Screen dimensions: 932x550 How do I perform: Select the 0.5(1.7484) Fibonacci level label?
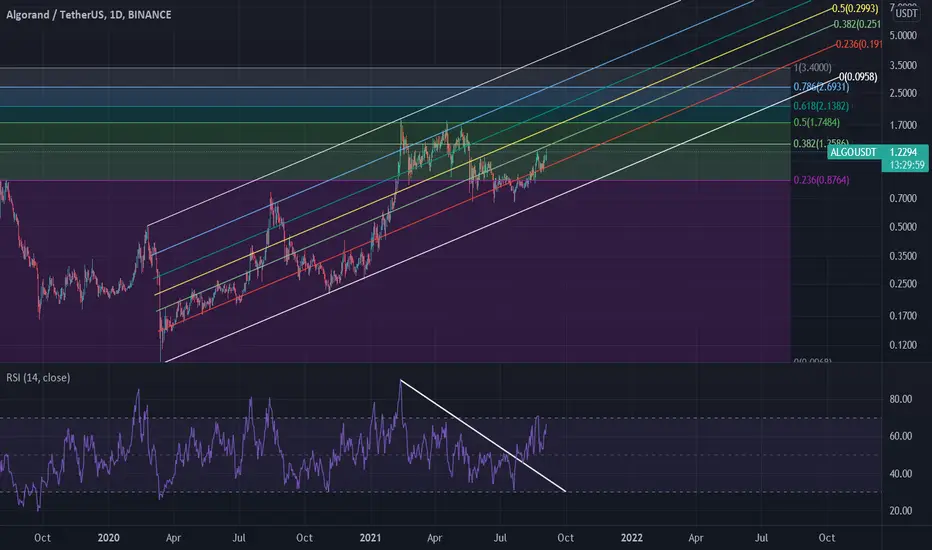(817, 122)
